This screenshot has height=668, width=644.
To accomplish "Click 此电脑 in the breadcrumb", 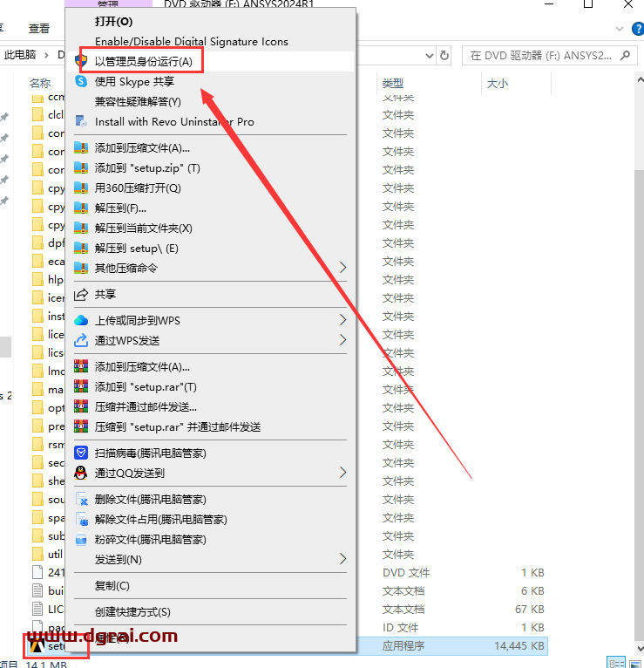I will [20, 55].
